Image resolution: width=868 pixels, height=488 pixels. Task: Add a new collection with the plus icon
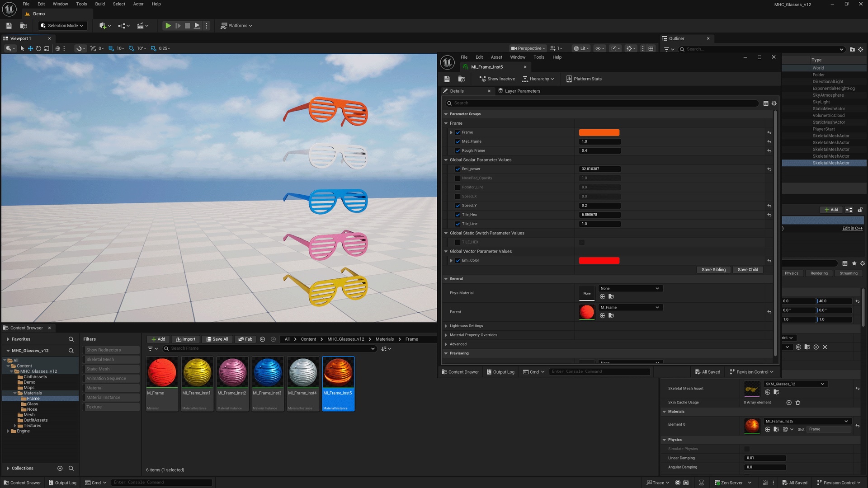[x=60, y=468]
